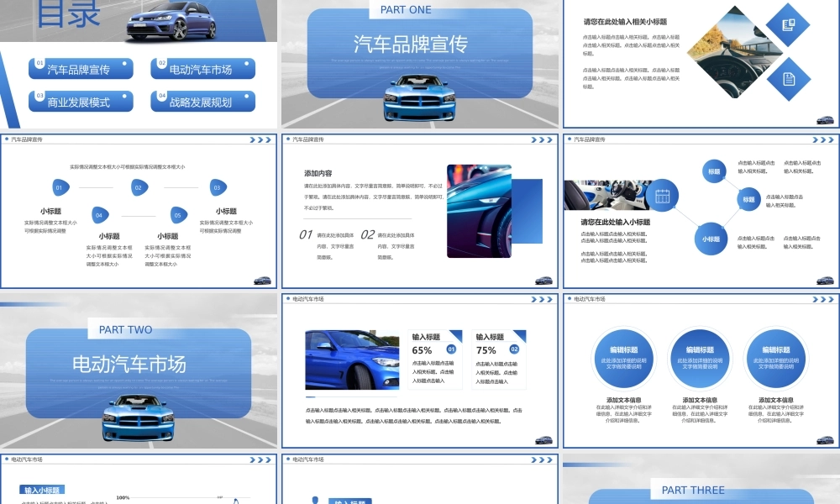Select the PART TWO label tab
The width and height of the screenshot is (840, 504).
(x=125, y=329)
